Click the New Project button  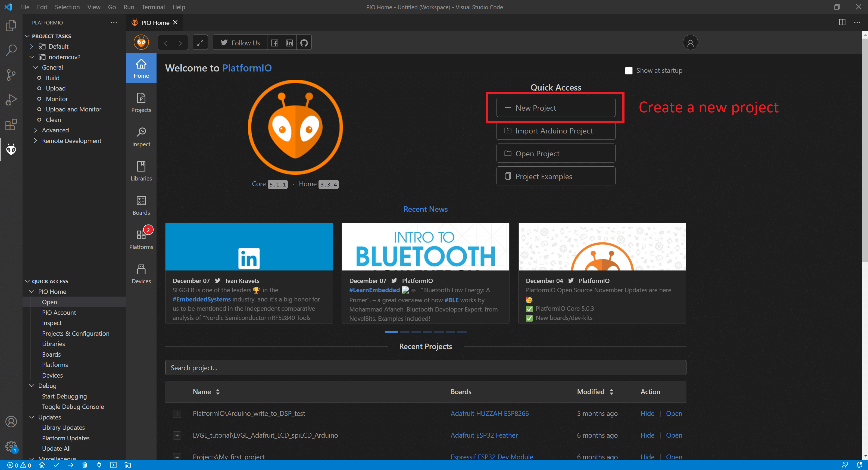coord(555,108)
